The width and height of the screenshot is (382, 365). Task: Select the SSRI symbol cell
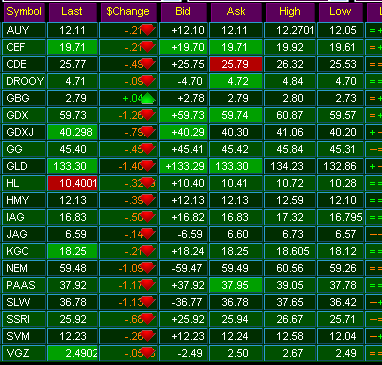pos(24,319)
